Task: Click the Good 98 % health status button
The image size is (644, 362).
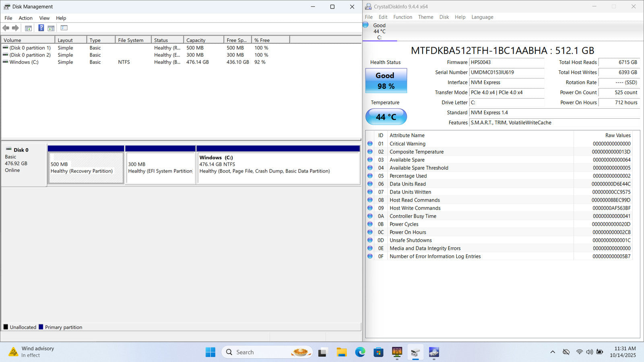Action: click(386, 81)
